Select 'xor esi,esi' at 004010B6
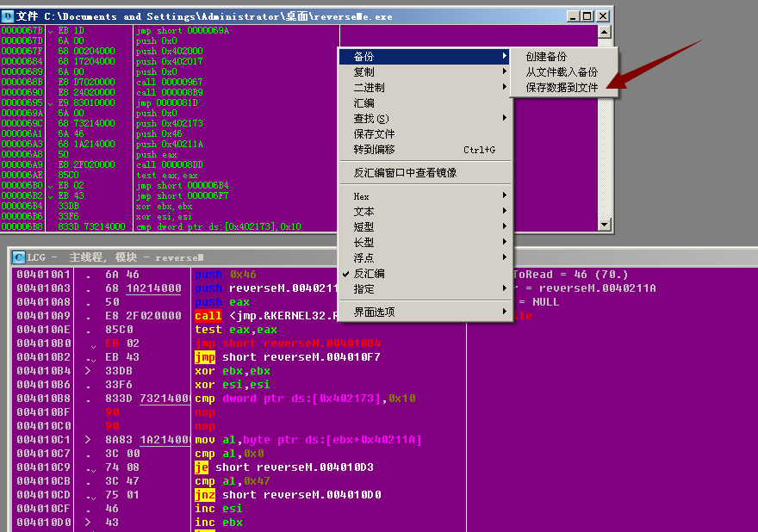The width and height of the screenshot is (758, 532). tap(233, 385)
